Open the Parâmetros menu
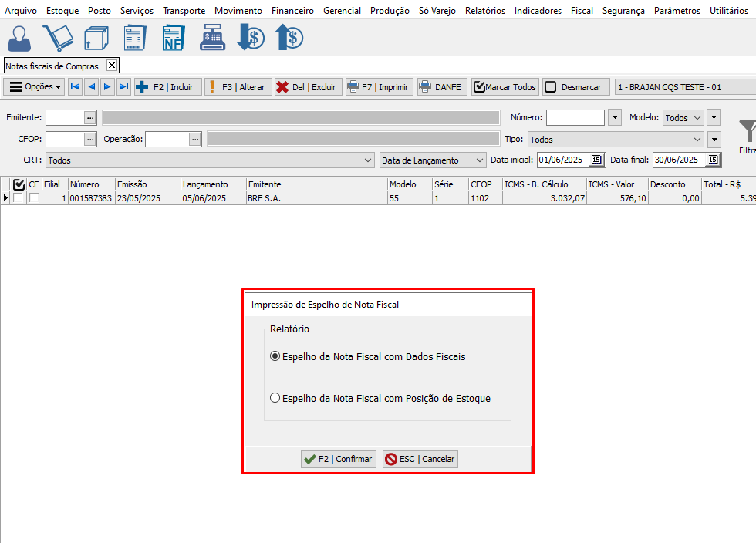The height and width of the screenshot is (543, 756). (677, 10)
